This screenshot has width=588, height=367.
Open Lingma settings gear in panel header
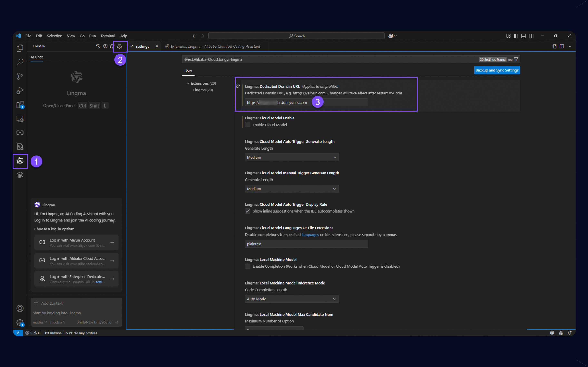point(119,46)
